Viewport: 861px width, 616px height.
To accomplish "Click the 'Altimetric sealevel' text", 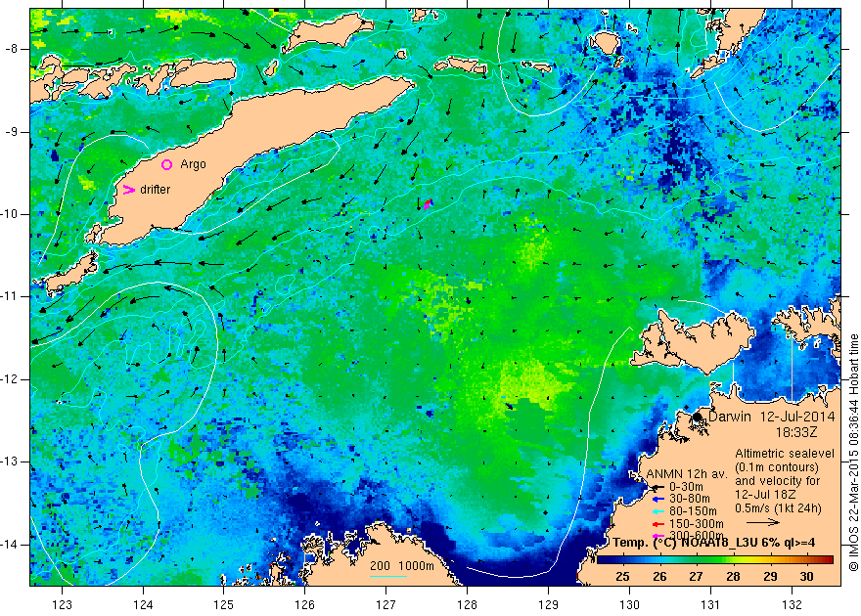I will (x=785, y=454).
